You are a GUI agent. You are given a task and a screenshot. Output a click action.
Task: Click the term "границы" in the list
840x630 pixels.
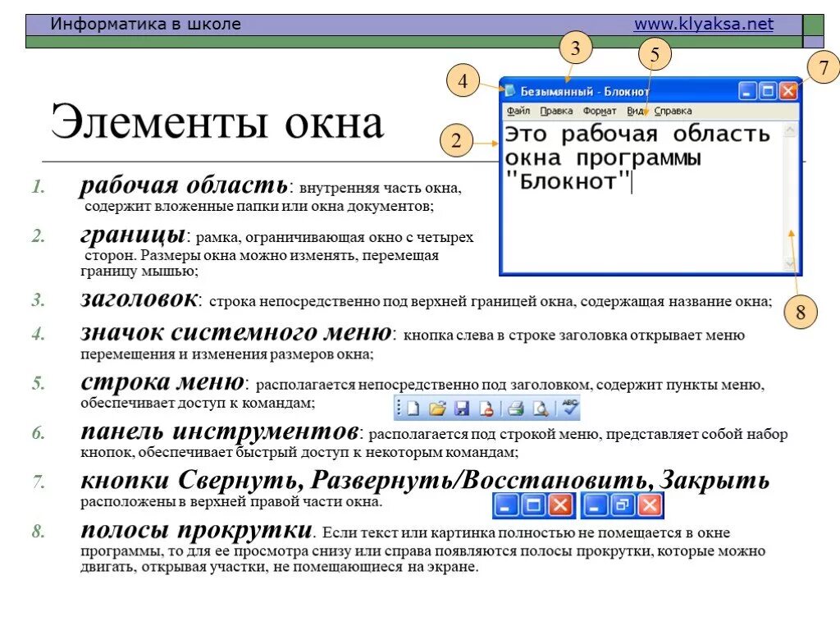click(133, 235)
